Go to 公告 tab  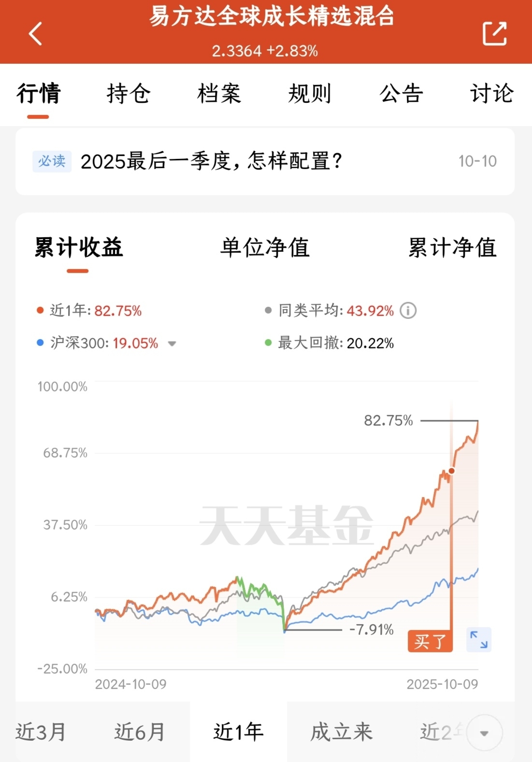click(401, 93)
